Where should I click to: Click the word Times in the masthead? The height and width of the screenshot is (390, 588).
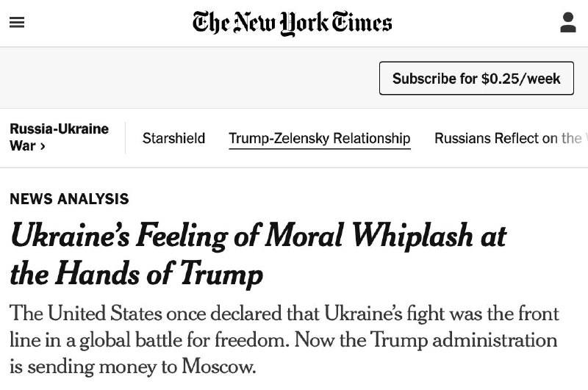point(362,23)
